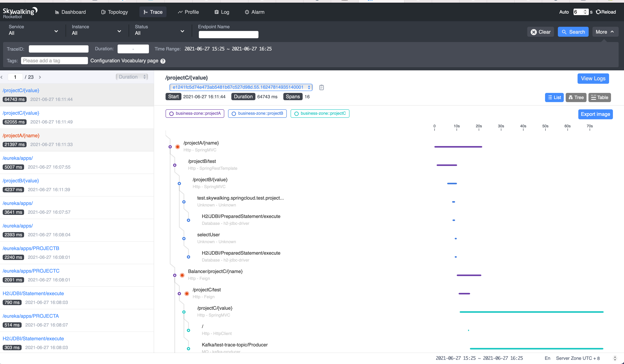Click the View Logs button
Screen dimensions: 624x364
(x=593, y=79)
